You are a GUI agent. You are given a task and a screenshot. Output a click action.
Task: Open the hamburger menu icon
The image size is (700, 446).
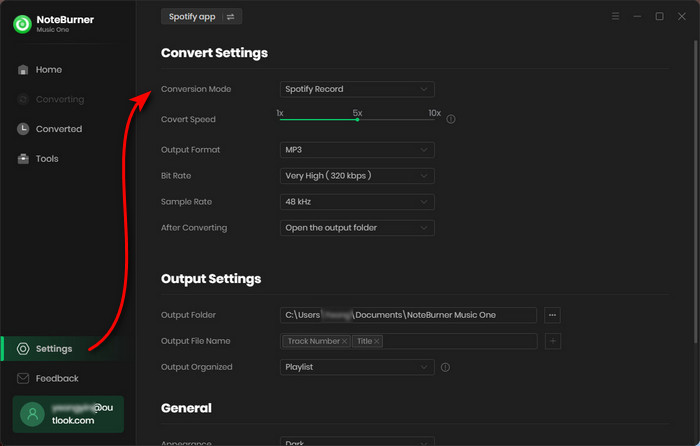click(x=615, y=17)
